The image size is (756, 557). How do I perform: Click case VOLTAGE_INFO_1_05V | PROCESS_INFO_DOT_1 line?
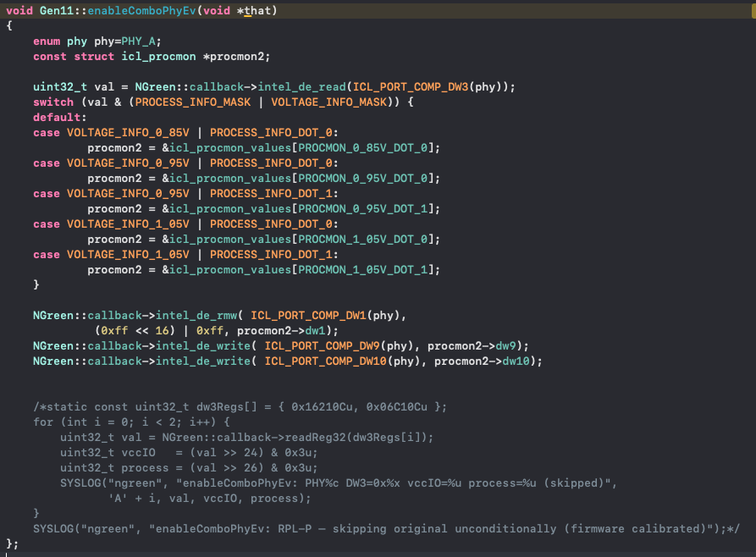click(x=185, y=255)
